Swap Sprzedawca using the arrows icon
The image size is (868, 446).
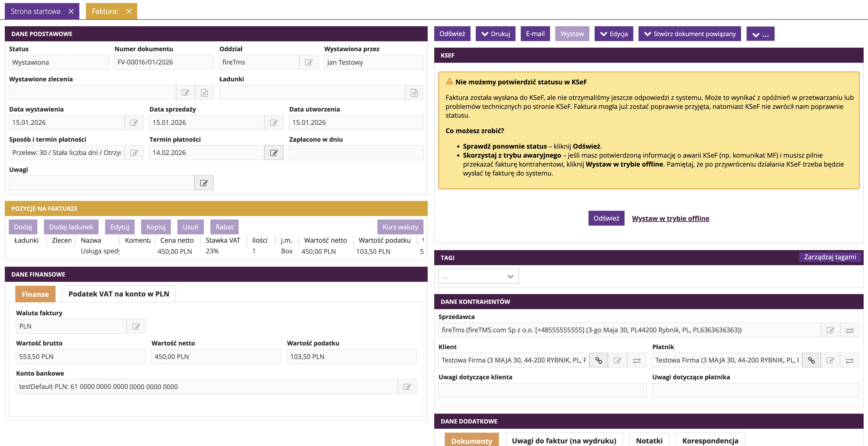pos(849,330)
